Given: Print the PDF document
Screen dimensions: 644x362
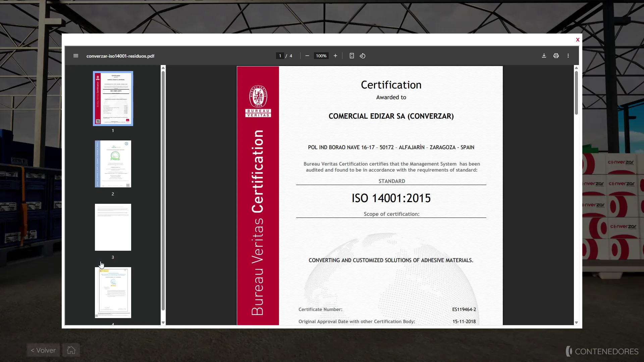Looking at the screenshot, I should pyautogui.click(x=556, y=56).
